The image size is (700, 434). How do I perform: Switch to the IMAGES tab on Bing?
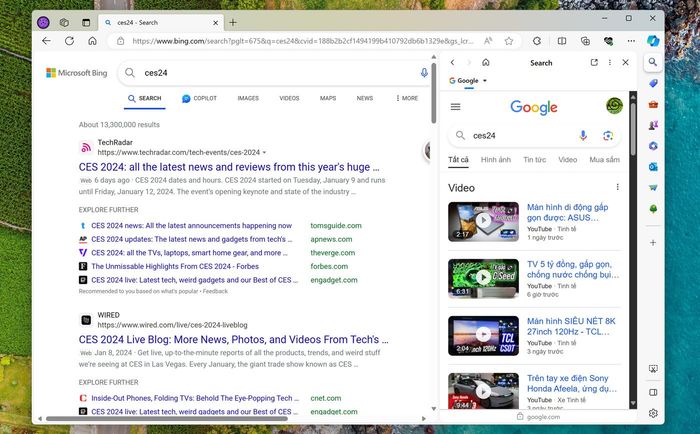pos(248,98)
